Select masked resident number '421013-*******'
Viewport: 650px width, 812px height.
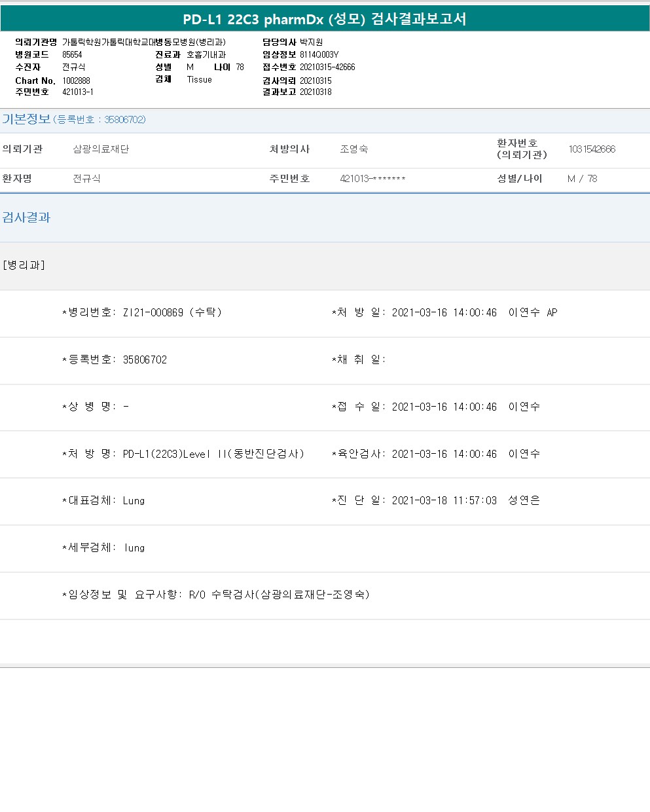tap(372, 179)
